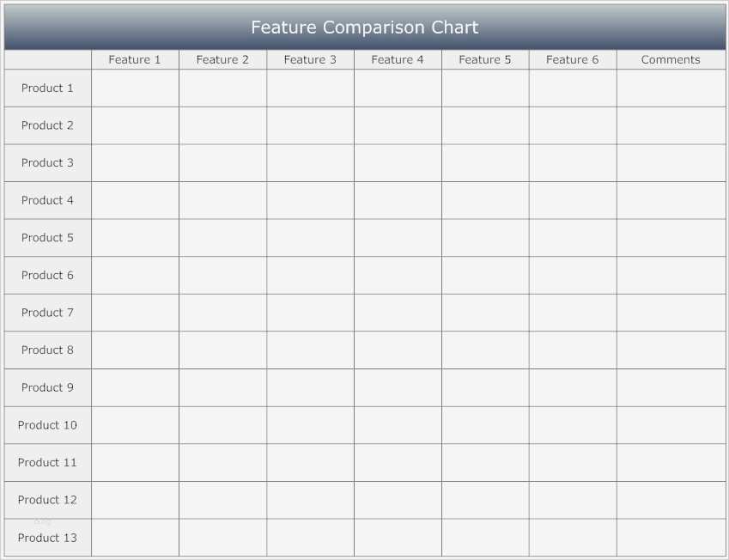The width and height of the screenshot is (729, 560).
Task: Select the Feature 3 cell for Product 6
Action: (310, 275)
